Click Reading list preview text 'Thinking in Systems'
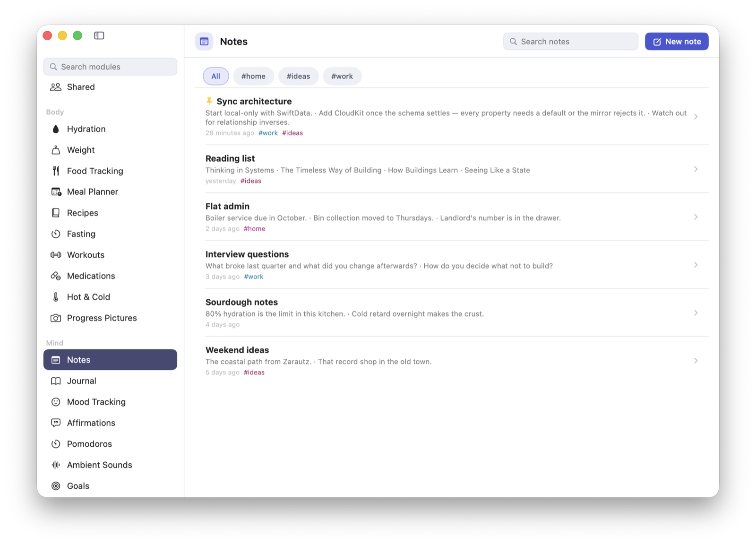Viewport: 756px width, 546px height. (x=240, y=170)
